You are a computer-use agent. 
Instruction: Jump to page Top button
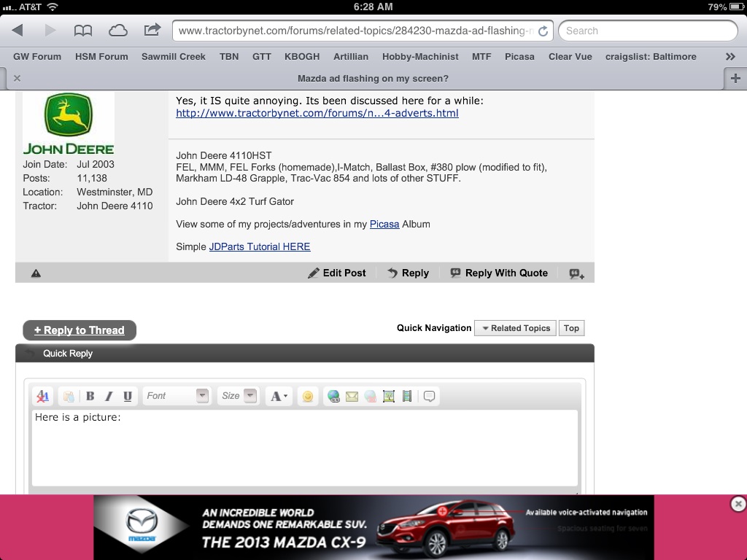point(571,328)
